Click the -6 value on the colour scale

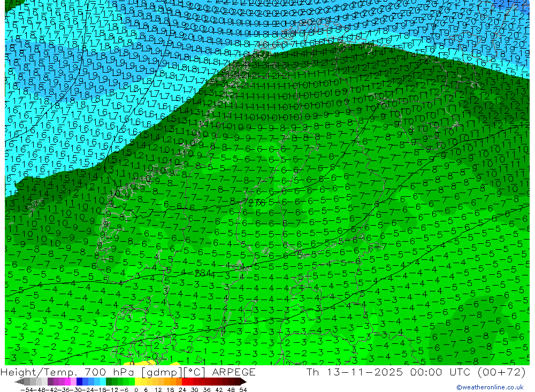[124, 390]
